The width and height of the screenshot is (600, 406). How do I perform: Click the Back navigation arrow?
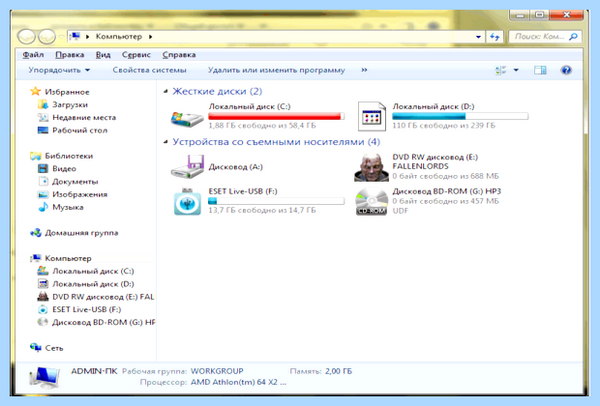26,37
